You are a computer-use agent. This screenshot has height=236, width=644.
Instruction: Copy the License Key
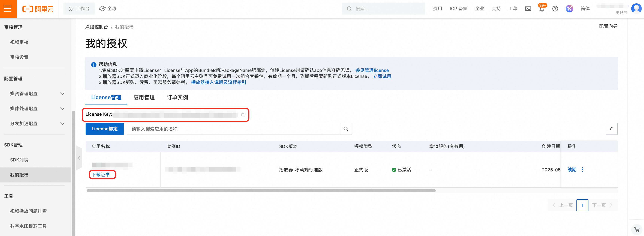243,114
